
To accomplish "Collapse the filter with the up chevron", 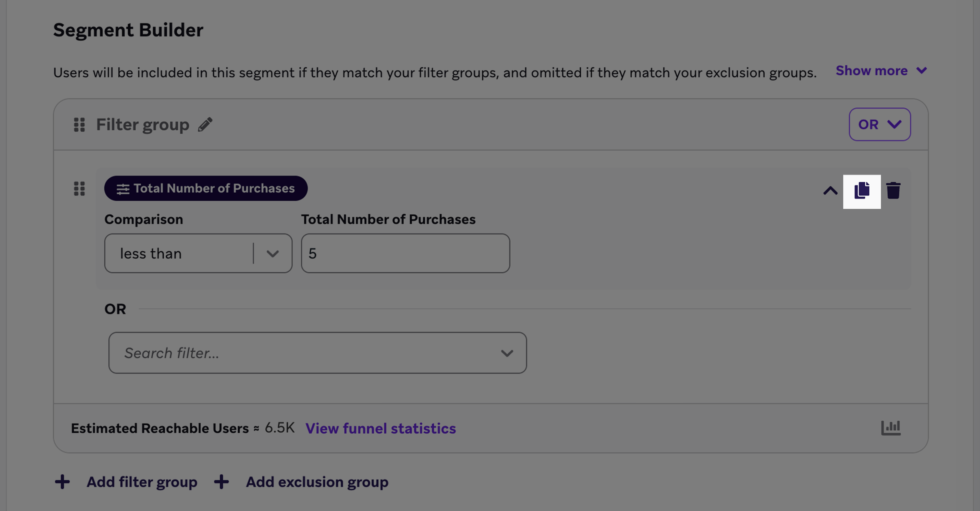I will [x=830, y=190].
